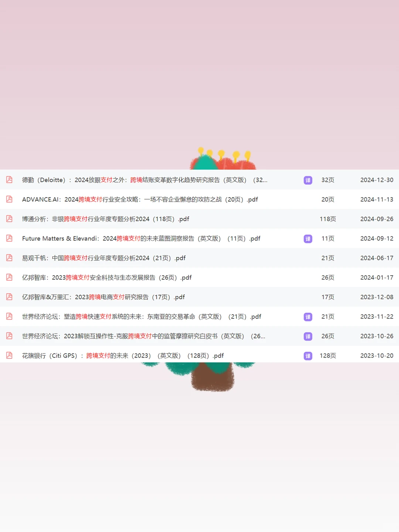Click the date 2024-11-13
399x532 pixels.
point(377,199)
